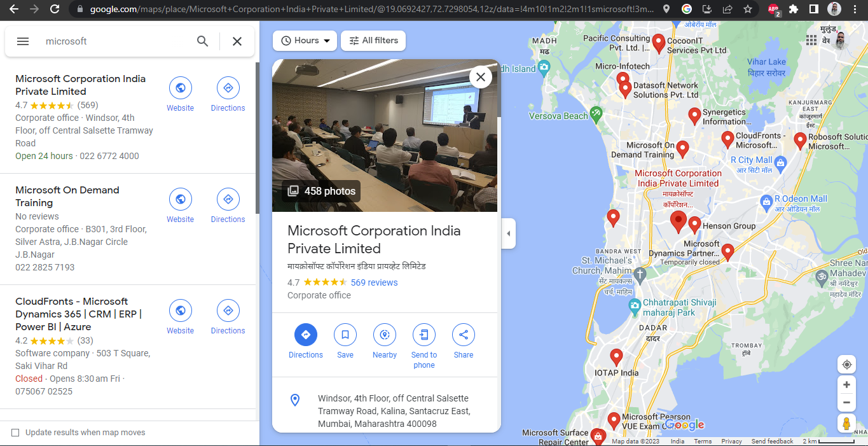Open Chrome three-dot menu
868x446 pixels.
pyautogui.click(x=856, y=10)
